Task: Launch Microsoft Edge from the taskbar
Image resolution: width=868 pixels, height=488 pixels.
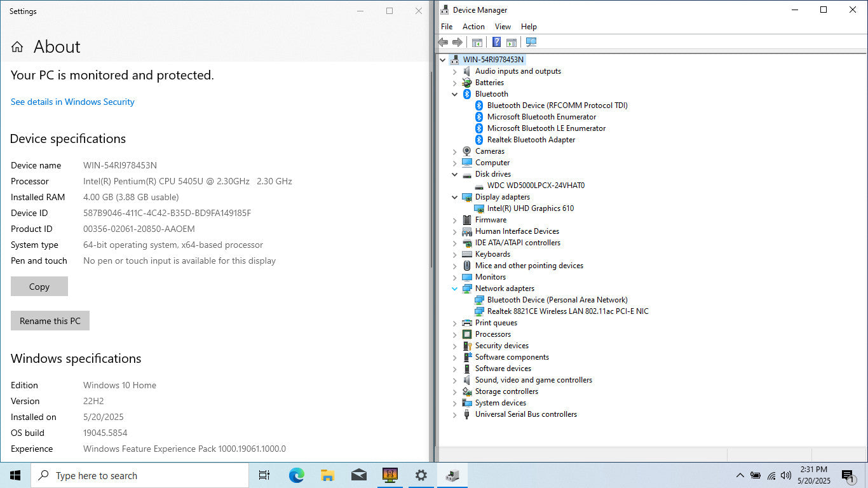Action: (x=296, y=475)
